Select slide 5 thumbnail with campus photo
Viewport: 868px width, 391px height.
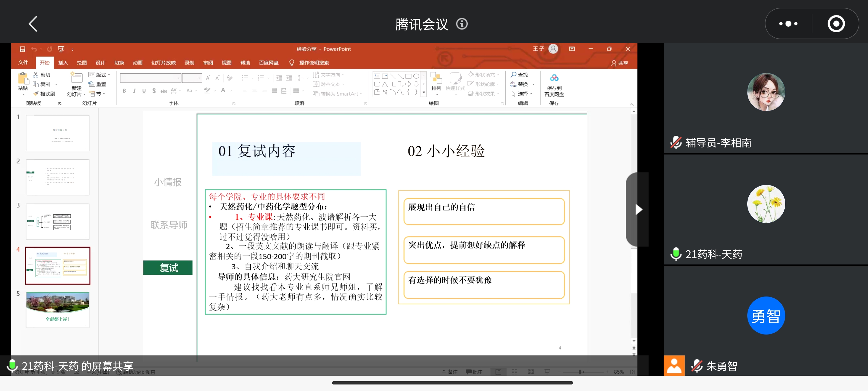pos(58,309)
